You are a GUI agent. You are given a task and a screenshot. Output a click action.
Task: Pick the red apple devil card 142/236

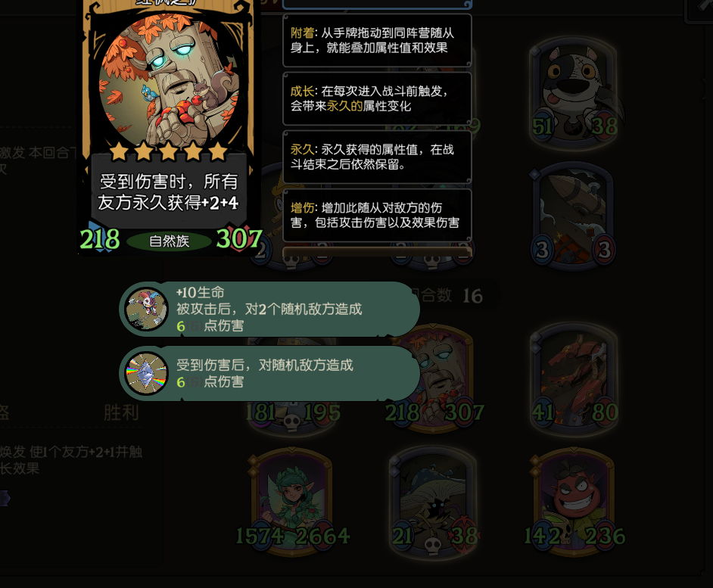tap(574, 502)
